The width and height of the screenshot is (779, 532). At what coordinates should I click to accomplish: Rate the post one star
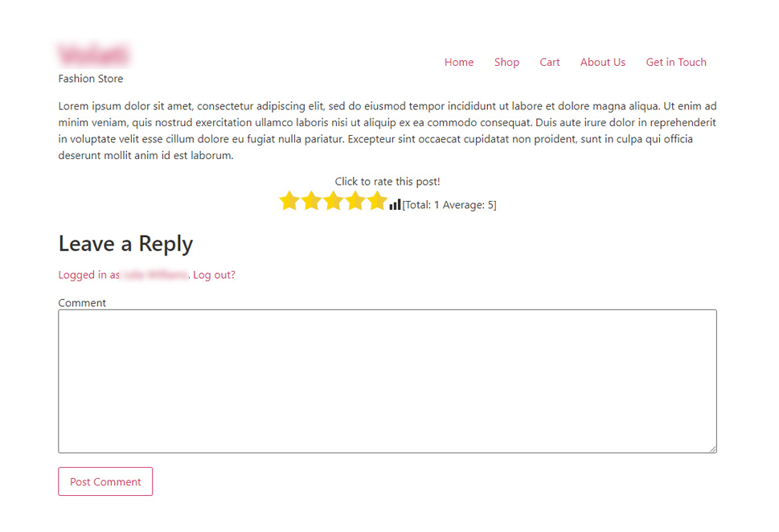point(289,201)
